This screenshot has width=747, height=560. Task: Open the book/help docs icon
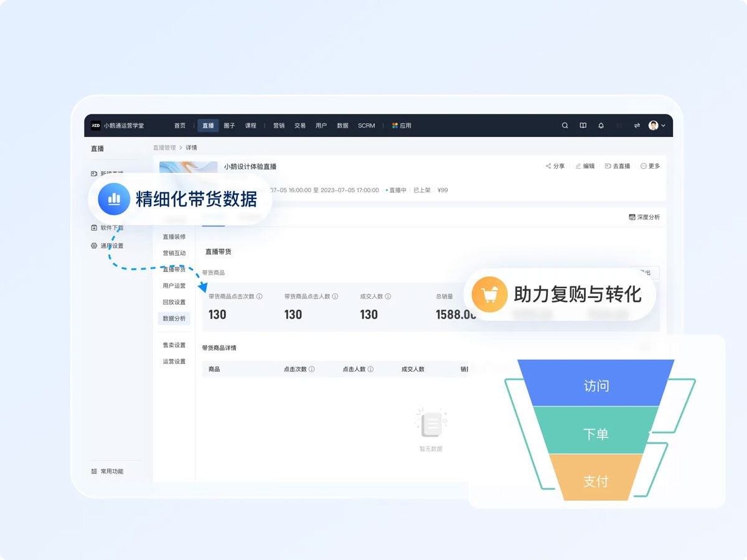point(583,125)
